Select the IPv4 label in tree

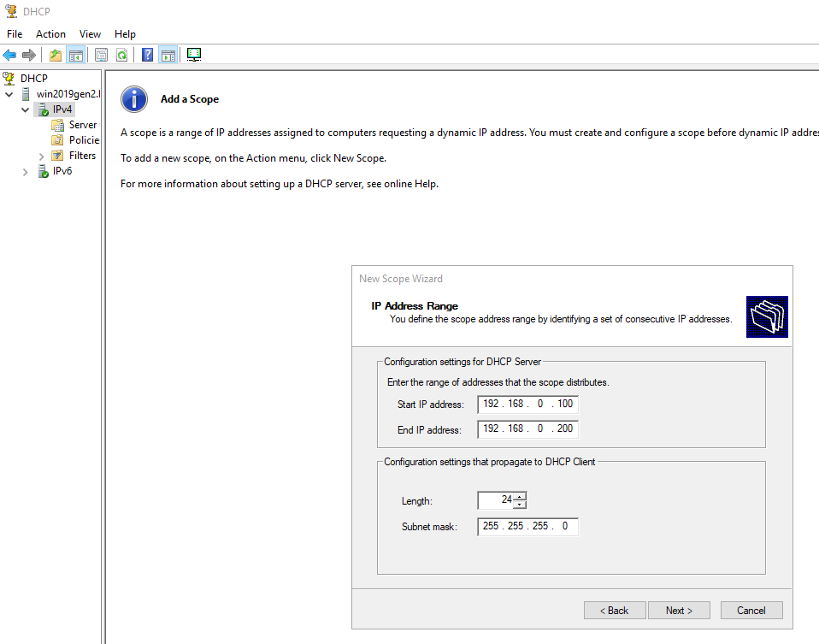pyautogui.click(x=62, y=109)
